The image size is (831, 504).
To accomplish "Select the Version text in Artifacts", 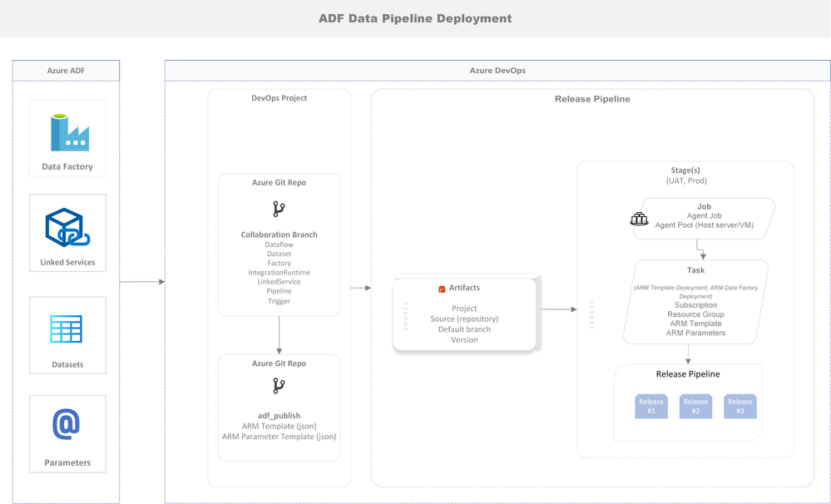I will pyautogui.click(x=464, y=340).
